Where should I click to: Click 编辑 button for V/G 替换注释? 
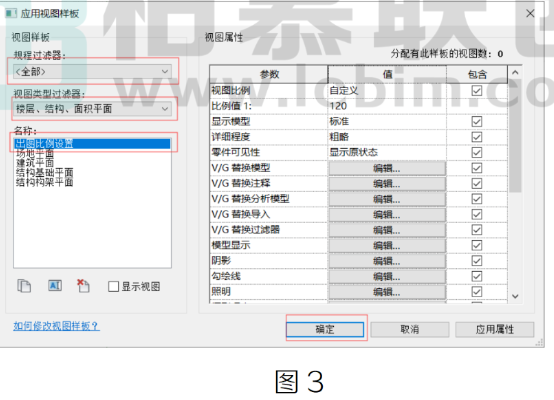387,184
